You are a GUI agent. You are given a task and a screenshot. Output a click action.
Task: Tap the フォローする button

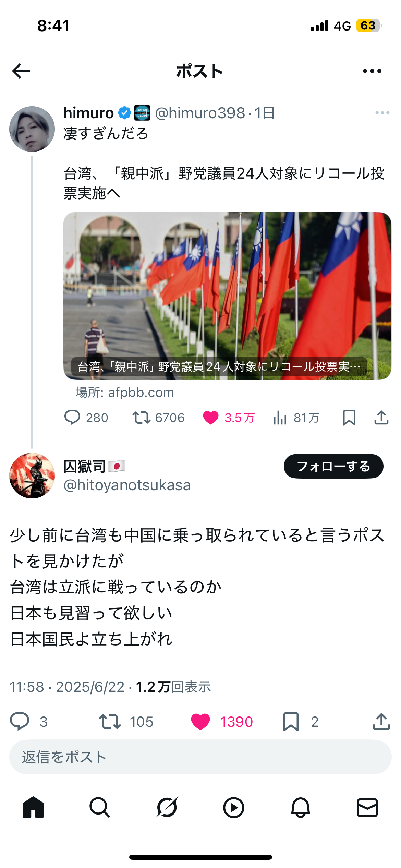(x=333, y=466)
